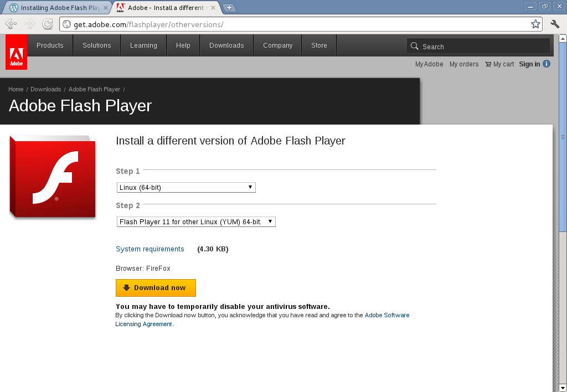Image resolution: width=567 pixels, height=392 pixels.
Task: Open a new tab with plus button
Action: click(229, 8)
